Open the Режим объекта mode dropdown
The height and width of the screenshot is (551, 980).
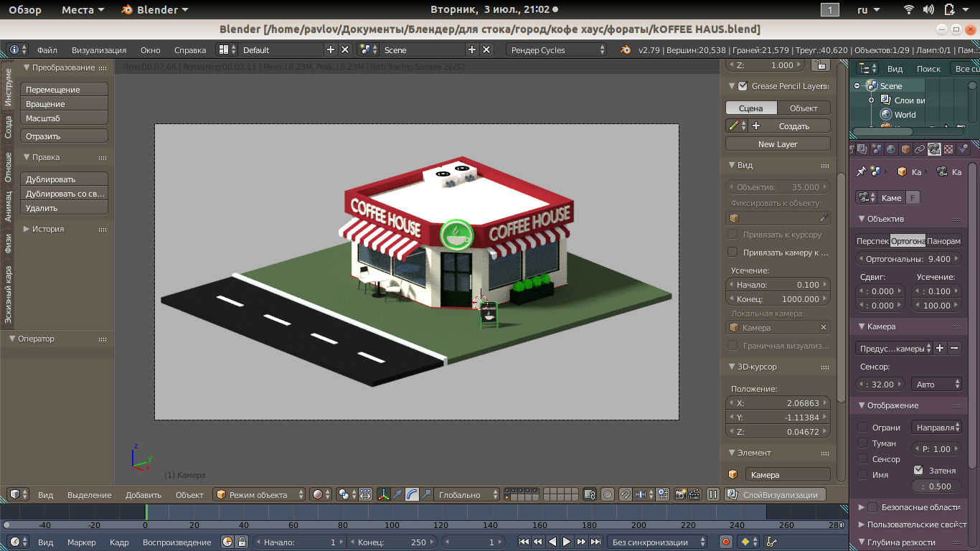(x=260, y=494)
